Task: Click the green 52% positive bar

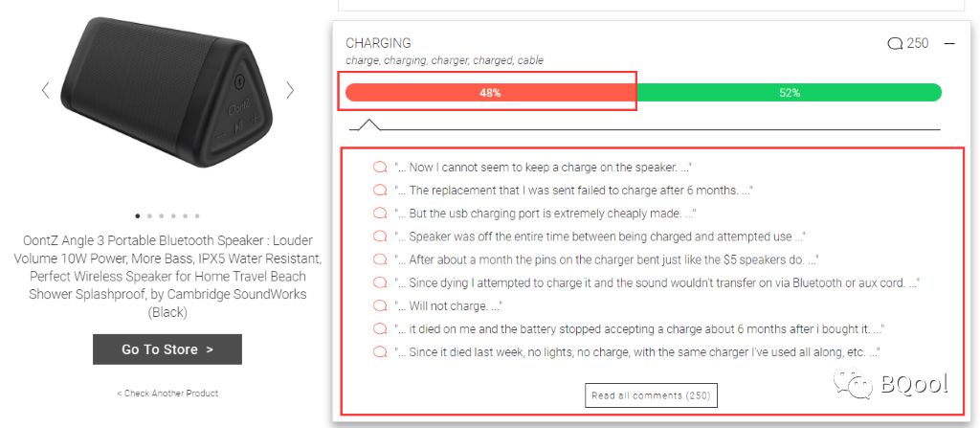Action: [x=789, y=93]
